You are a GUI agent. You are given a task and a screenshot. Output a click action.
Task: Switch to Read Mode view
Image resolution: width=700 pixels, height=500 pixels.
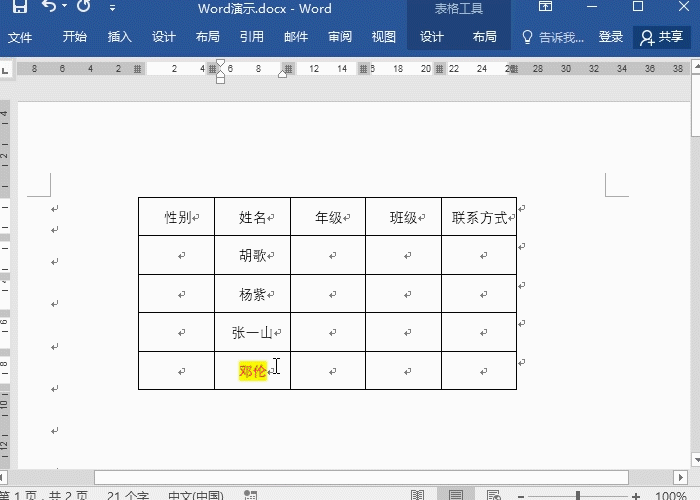[417, 495]
